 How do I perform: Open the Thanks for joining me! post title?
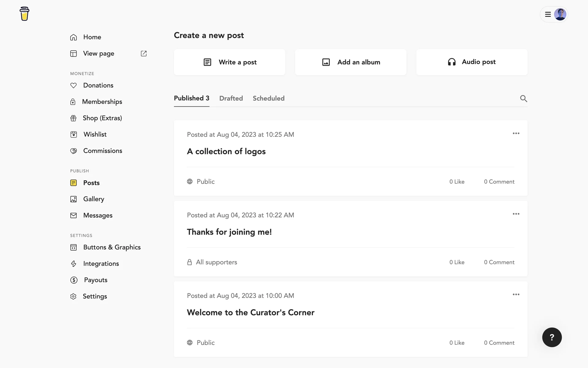229,232
